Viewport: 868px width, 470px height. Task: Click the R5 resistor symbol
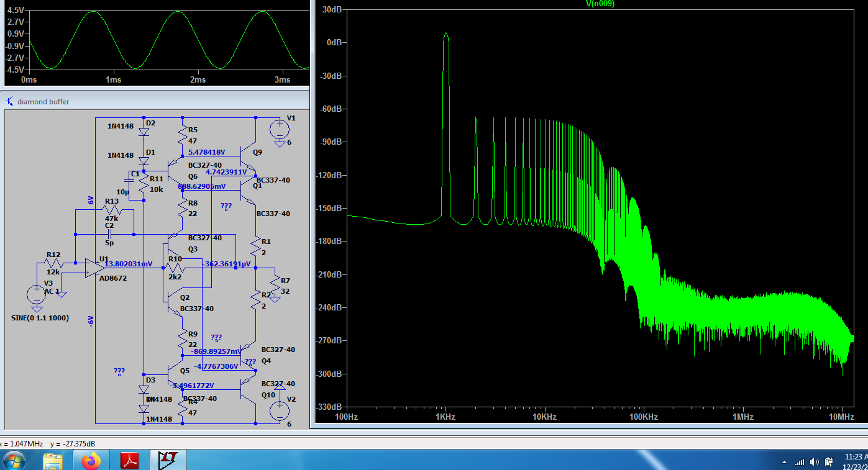pos(183,133)
